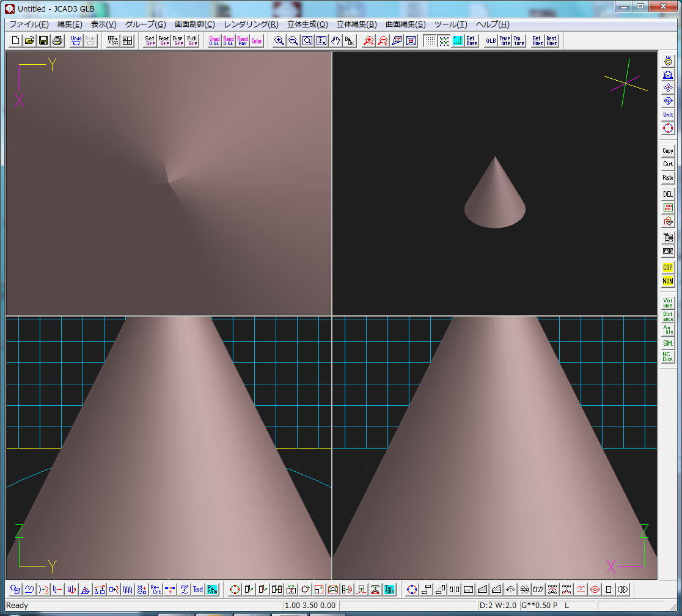Toggle the yellow NUM button
The width and height of the screenshot is (682, 616).
click(x=668, y=281)
